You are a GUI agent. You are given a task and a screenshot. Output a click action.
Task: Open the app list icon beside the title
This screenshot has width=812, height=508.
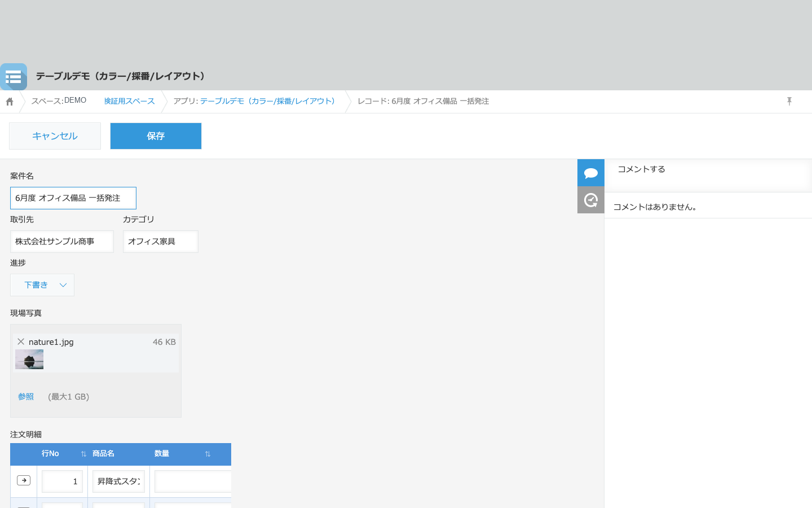tap(14, 77)
